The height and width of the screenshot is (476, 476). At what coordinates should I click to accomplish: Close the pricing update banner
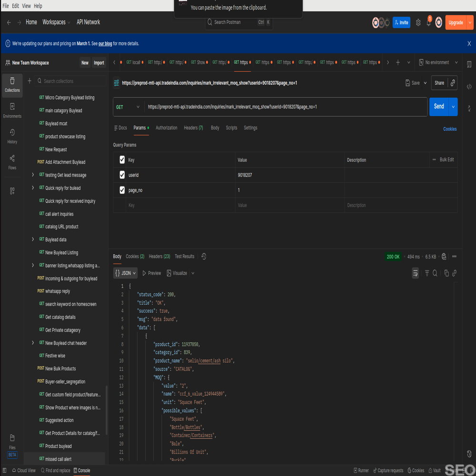pyautogui.click(x=469, y=44)
